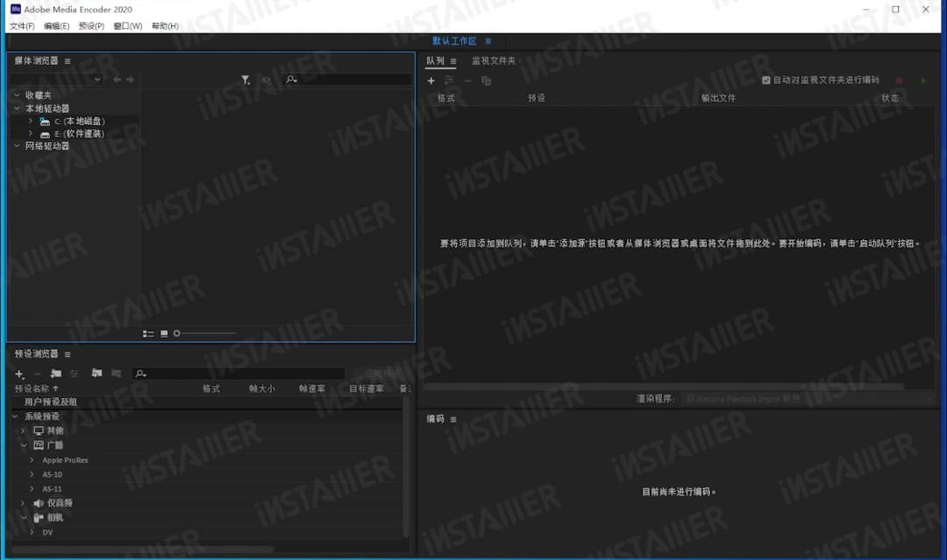This screenshot has width=947, height=560.
Task: Expand the AS-10 presets
Action: pyautogui.click(x=32, y=474)
